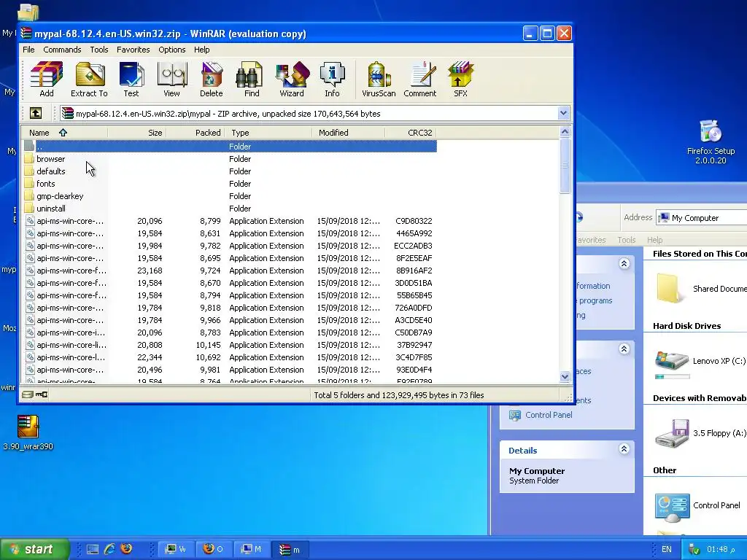The width and height of the screenshot is (747, 560).
Task: Click the key password icon in status bar
Action: point(42,394)
